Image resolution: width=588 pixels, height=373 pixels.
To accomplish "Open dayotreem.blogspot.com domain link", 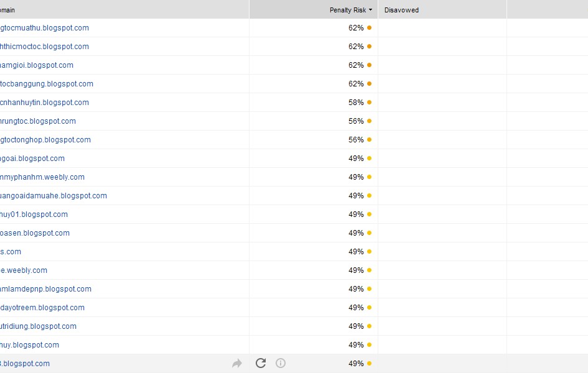I will point(42,308).
